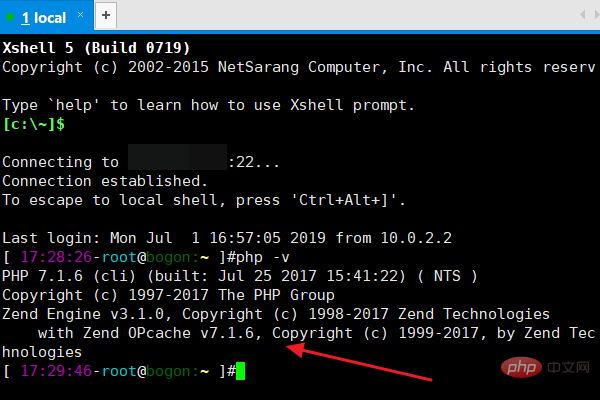Click the green connection status dot on the tab
This screenshot has height=400, width=600.
click(11, 17)
